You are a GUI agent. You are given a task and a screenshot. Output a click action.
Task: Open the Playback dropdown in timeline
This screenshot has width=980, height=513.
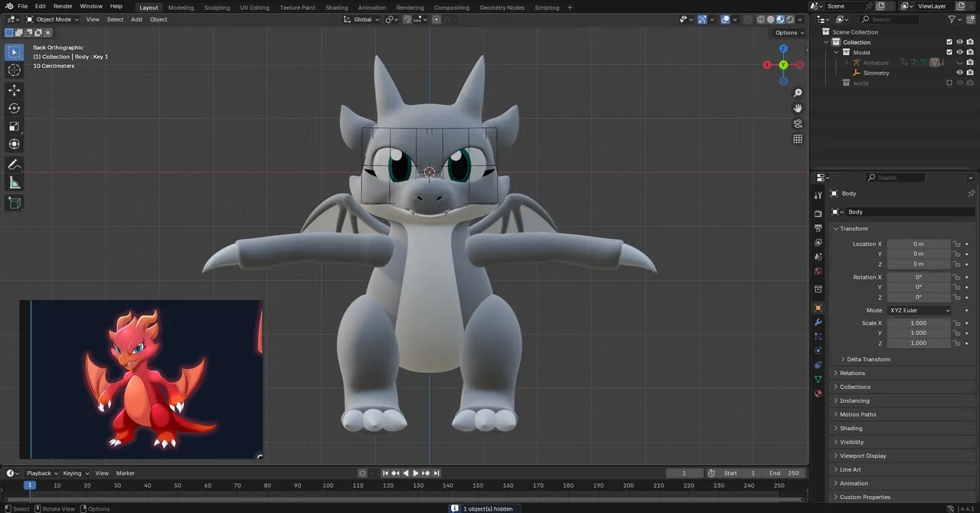coord(41,473)
